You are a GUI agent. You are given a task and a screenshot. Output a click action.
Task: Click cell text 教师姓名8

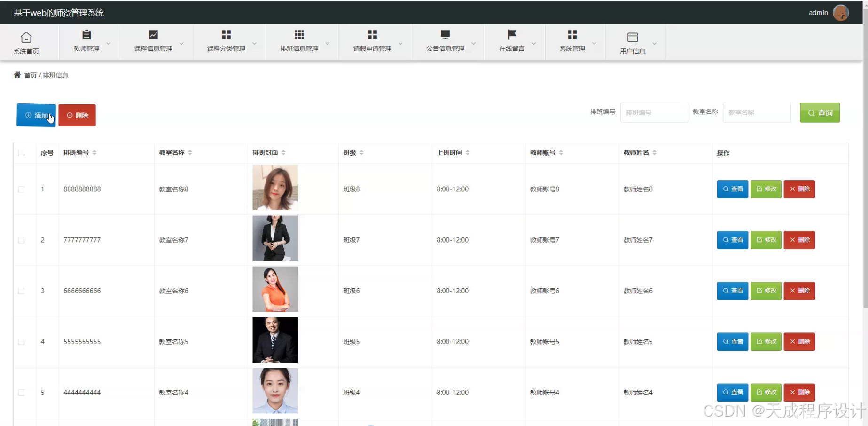[x=638, y=189]
